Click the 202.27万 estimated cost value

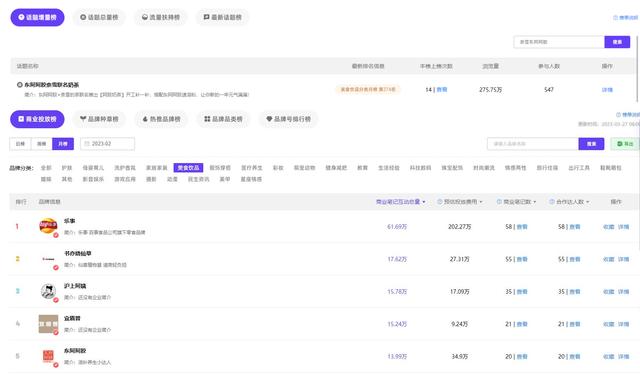460,227
